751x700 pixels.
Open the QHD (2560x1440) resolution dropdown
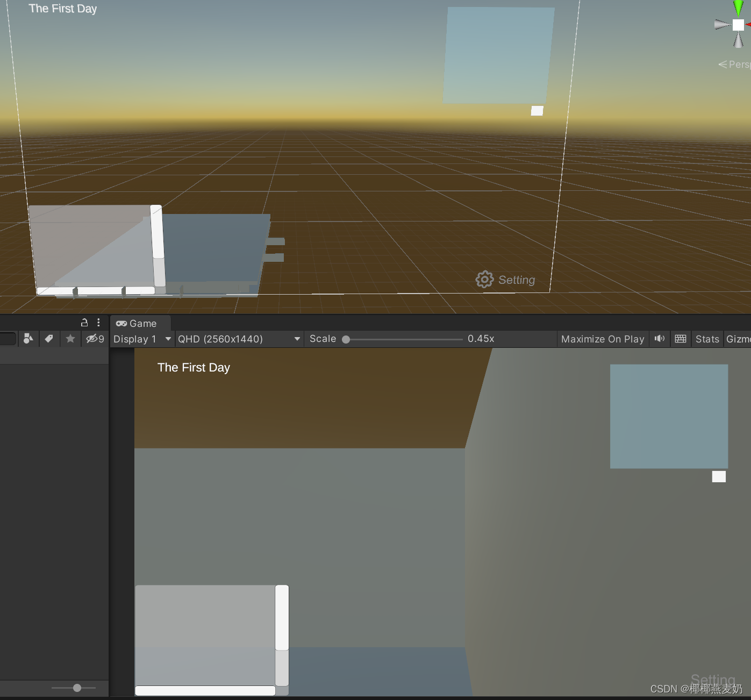click(x=238, y=339)
